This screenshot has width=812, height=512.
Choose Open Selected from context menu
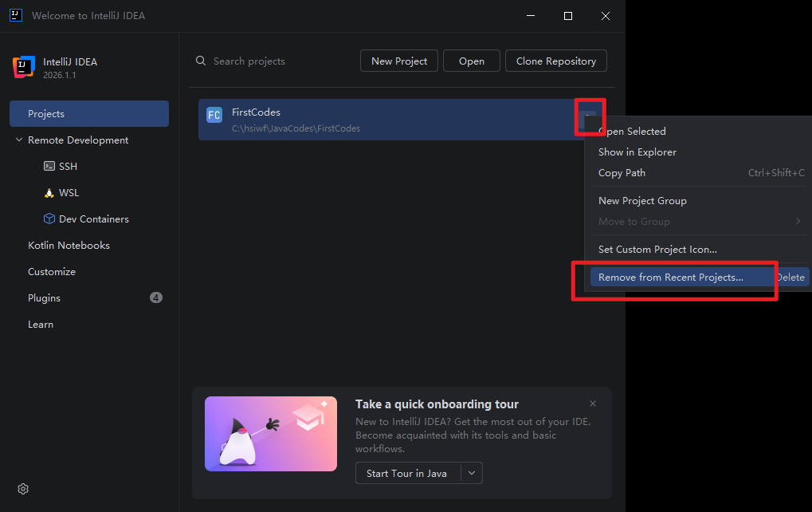[x=697, y=132]
